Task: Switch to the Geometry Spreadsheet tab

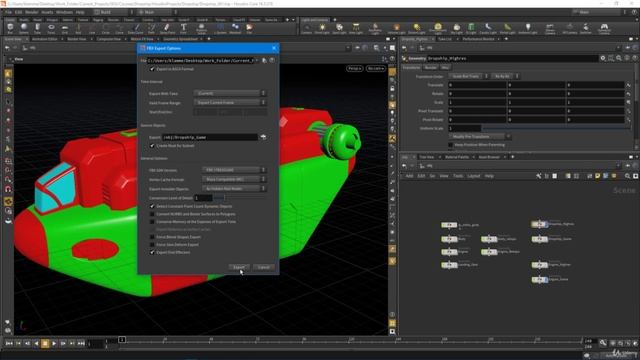Action: [x=180, y=39]
